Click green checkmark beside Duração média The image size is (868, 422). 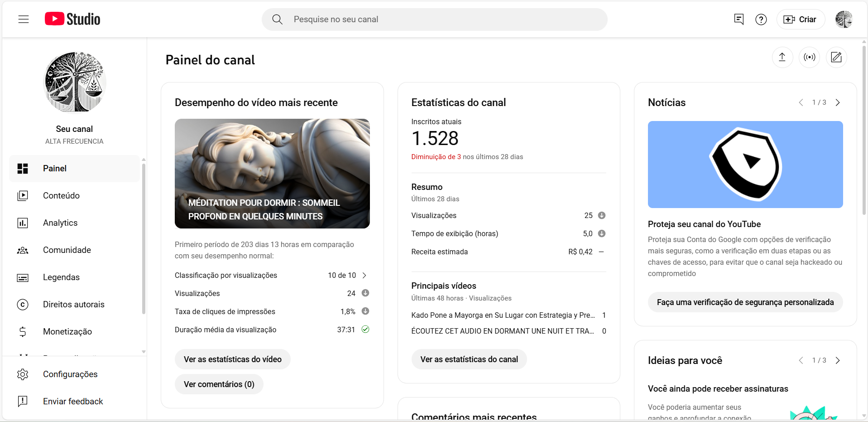tap(365, 330)
